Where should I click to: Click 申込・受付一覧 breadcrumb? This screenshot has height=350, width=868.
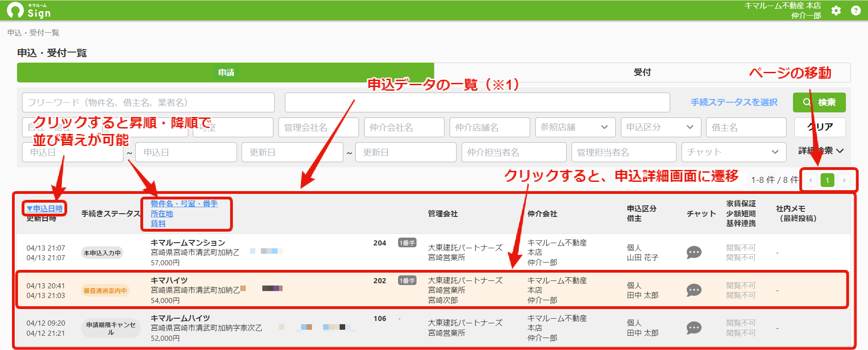coord(33,33)
